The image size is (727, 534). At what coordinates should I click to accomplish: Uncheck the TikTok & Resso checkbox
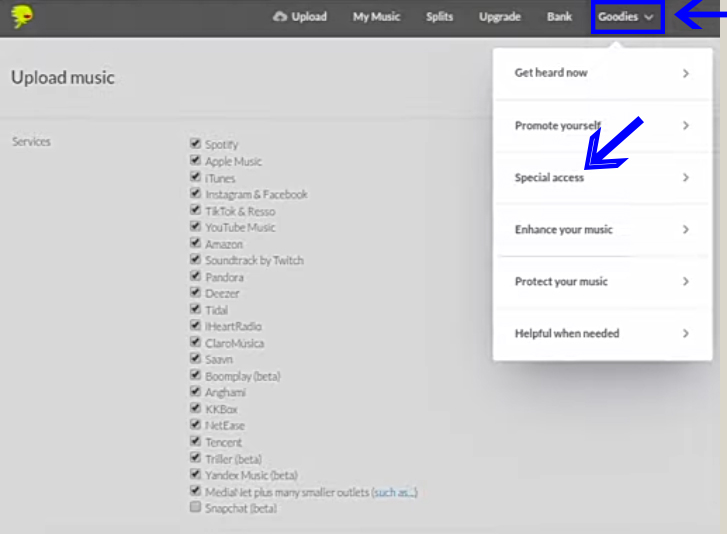(x=195, y=210)
